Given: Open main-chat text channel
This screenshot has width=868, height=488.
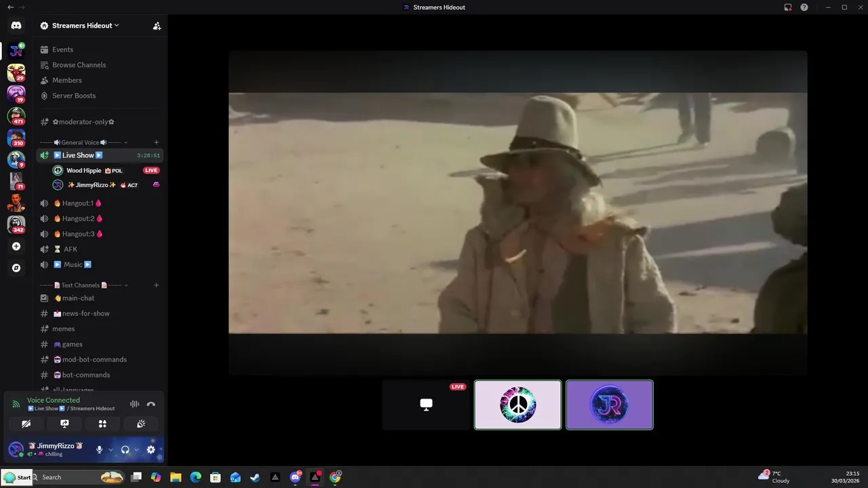Looking at the screenshot, I should click(x=100, y=298).
